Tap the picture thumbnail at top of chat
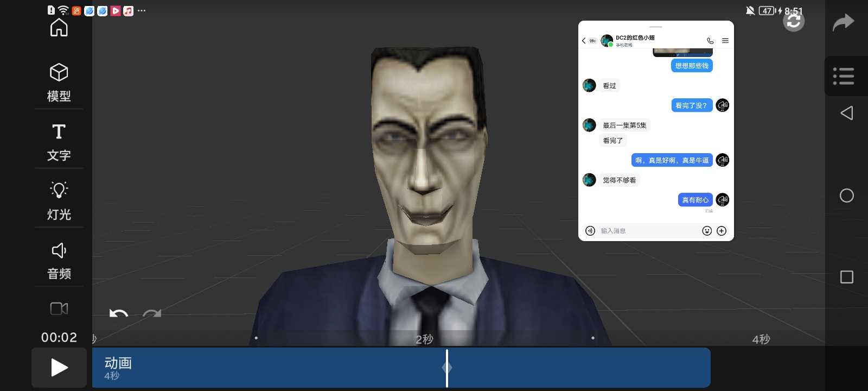Viewport: 868px width, 391px height. (x=682, y=52)
